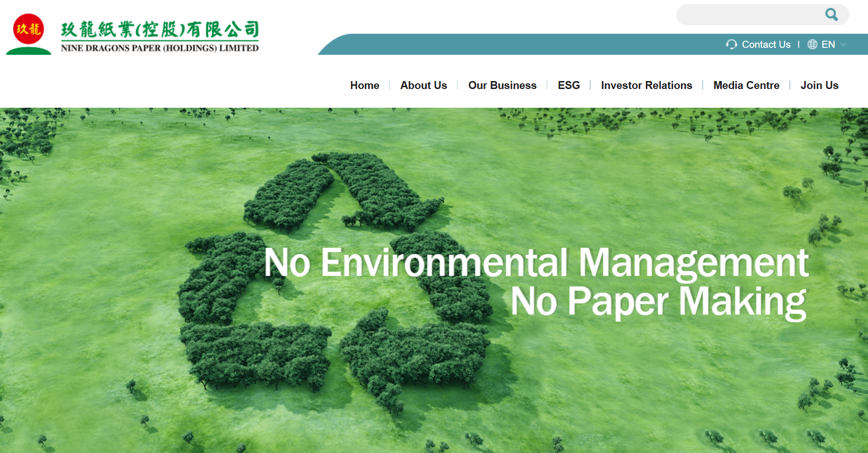Focus the search input field
Screen dimensions: 868x453
(x=762, y=15)
